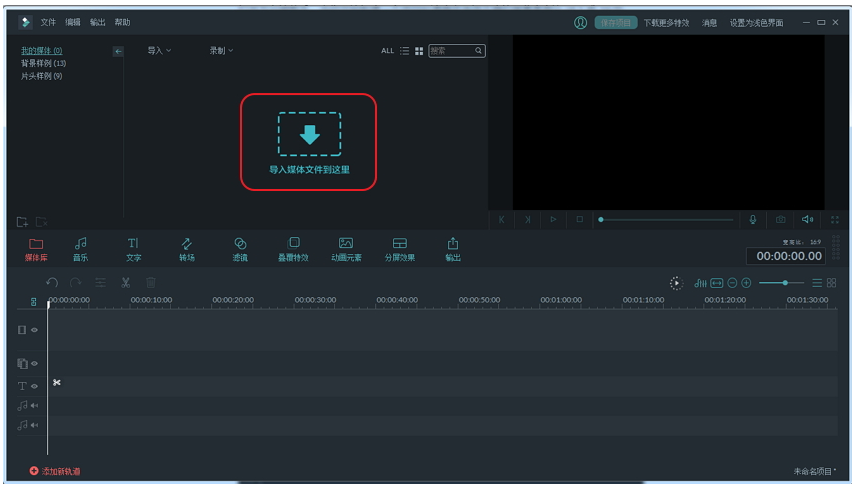Open 消息 messages

tap(709, 23)
